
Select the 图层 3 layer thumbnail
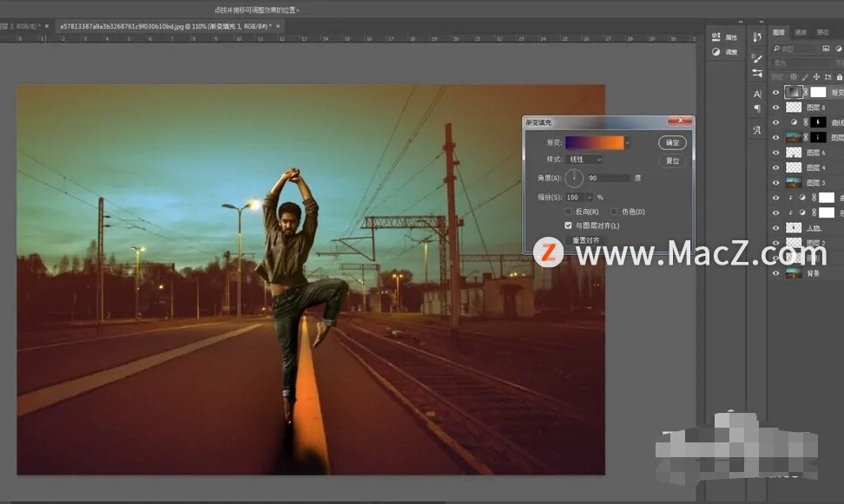coord(794,183)
